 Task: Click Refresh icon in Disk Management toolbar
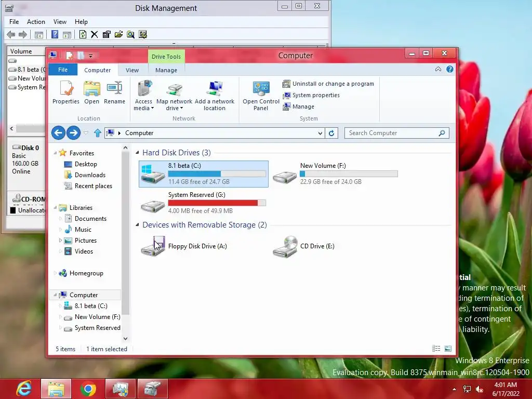click(x=83, y=34)
